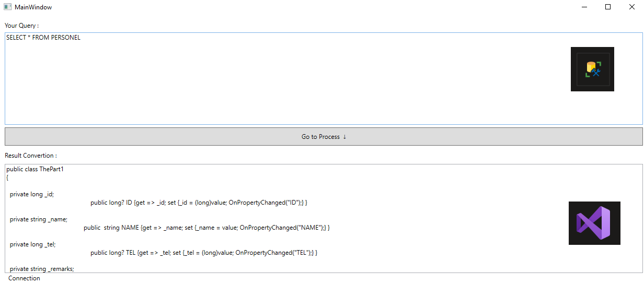The height and width of the screenshot is (284, 644).
Task: Click the Result Convertion output text area
Action: point(324,218)
